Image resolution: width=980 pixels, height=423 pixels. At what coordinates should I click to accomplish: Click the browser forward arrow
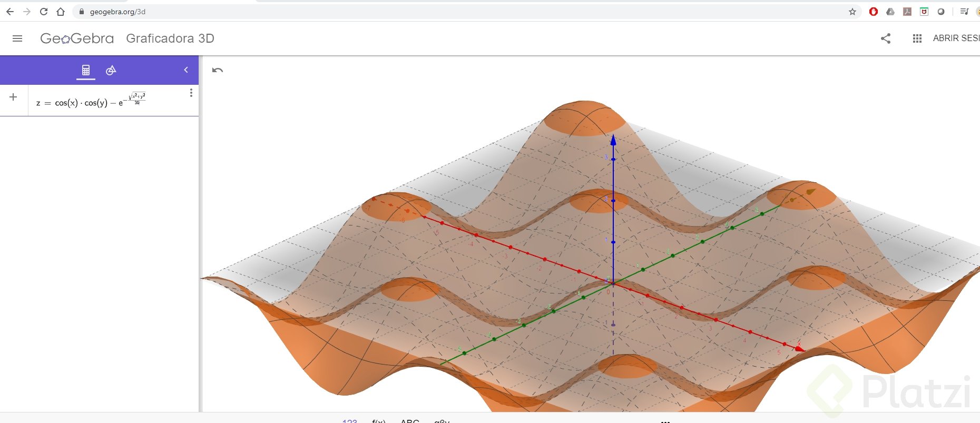pyautogui.click(x=27, y=12)
